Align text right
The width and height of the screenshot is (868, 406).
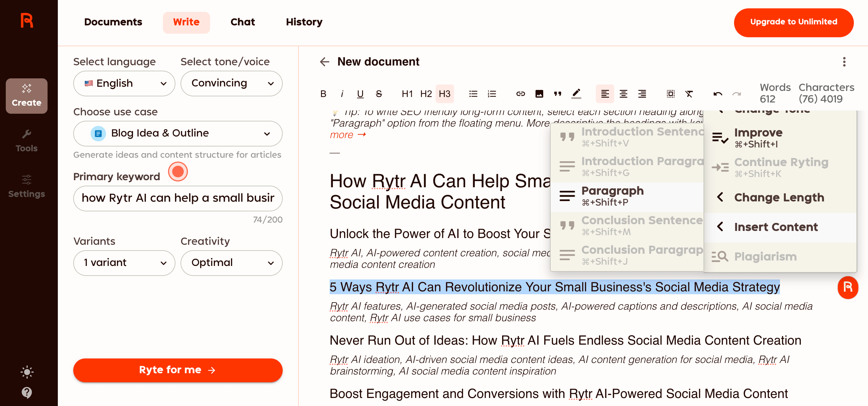point(642,94)
